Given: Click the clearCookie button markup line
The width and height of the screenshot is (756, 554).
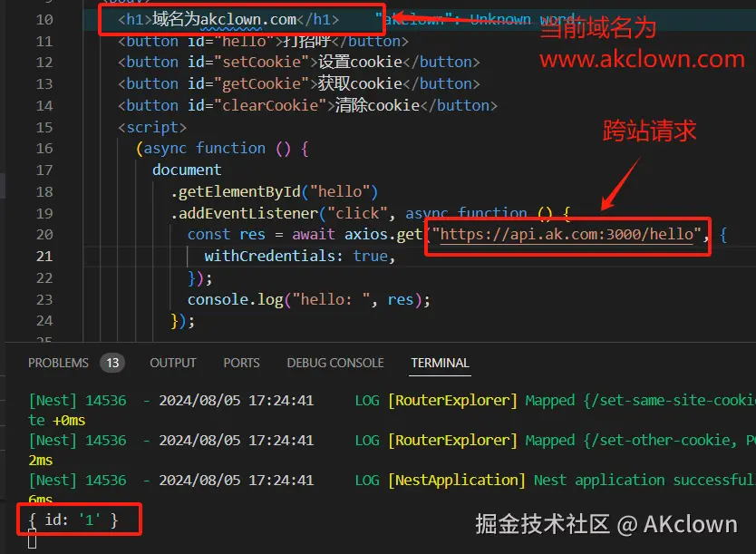Looking at the screenshot, I should [307, 105].
